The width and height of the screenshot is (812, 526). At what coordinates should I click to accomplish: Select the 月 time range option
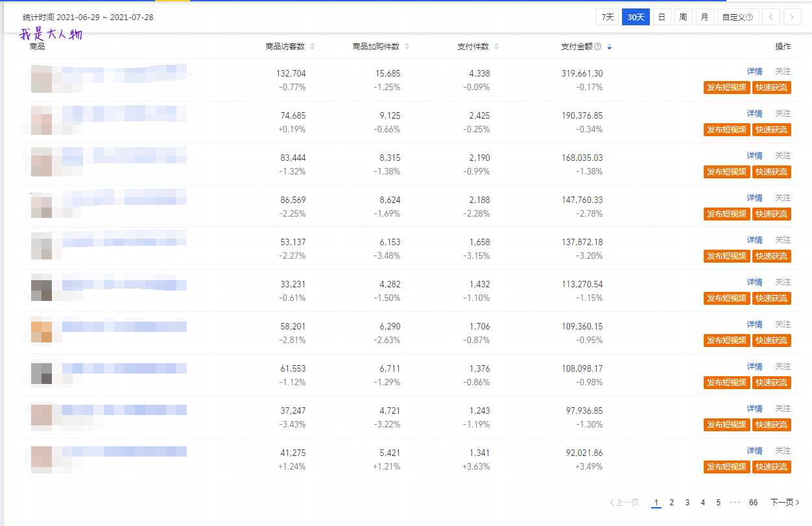[x=705, y=18]
